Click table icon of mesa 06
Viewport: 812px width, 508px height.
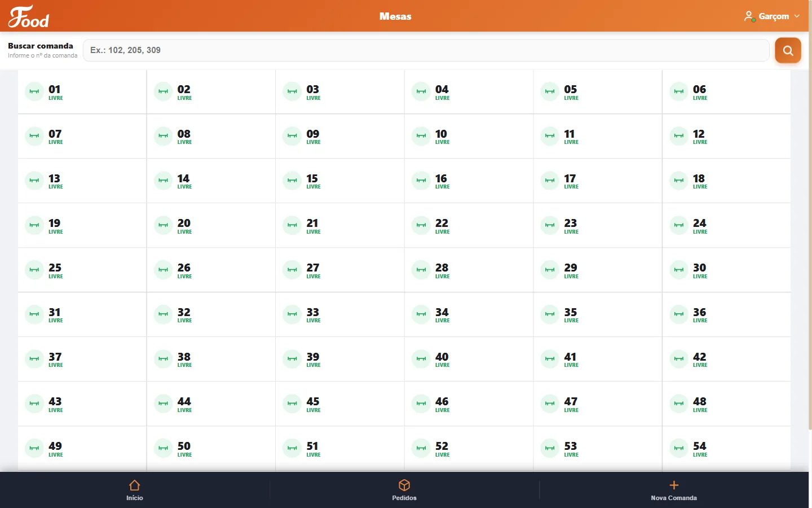679,91
